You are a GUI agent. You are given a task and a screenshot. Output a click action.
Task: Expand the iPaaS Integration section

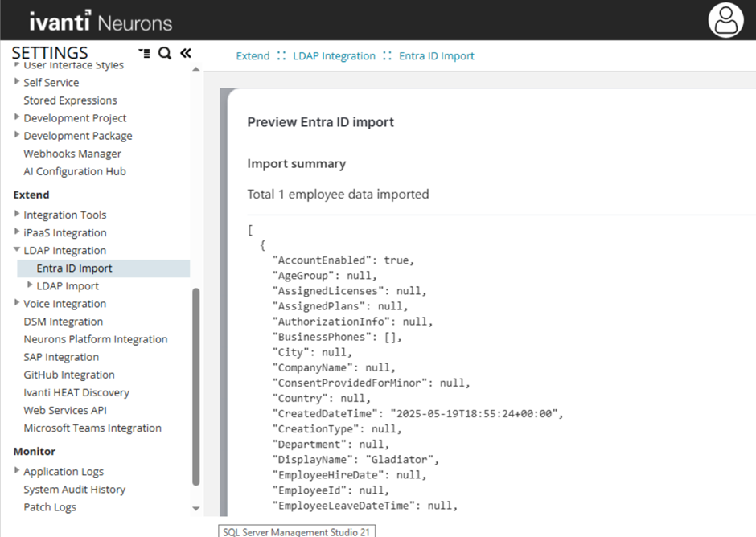(x=17, y=232)
